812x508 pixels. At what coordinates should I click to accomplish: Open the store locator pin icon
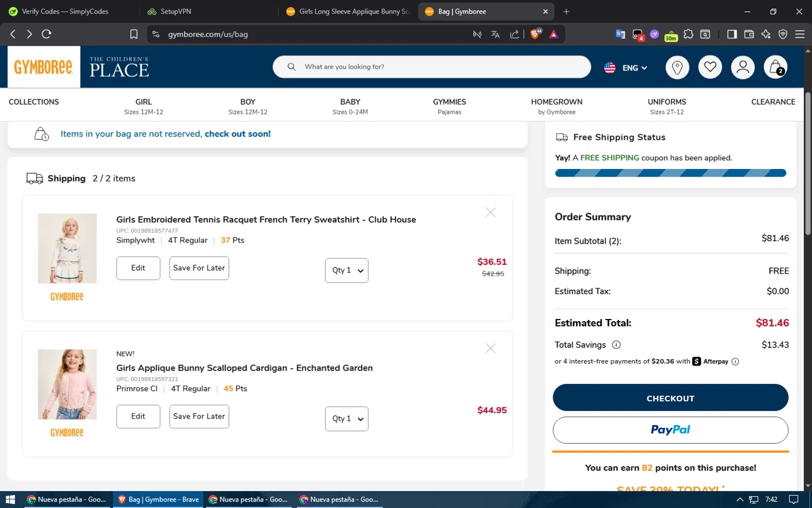(x=677, y=68)
